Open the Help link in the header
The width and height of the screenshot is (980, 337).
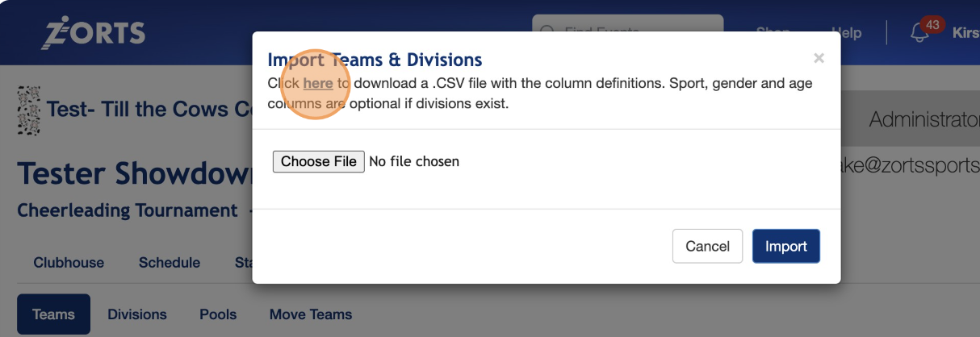(x=846, y=33)
